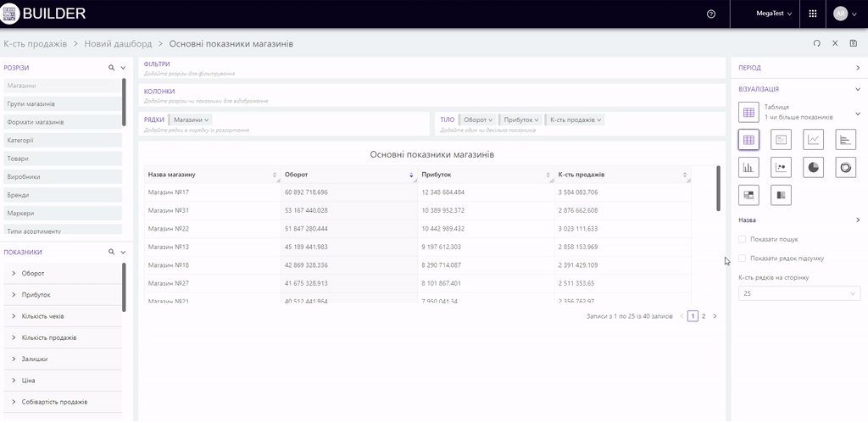Viewport: 868px width, 423px height.
Task: Pick the scatter plot visualization
Action: [781, 167]
